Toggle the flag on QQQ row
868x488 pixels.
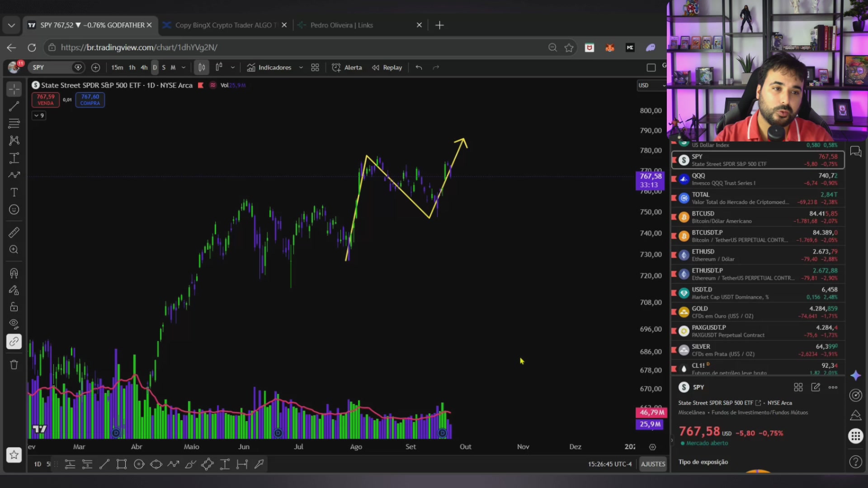[x=674, y=179]
